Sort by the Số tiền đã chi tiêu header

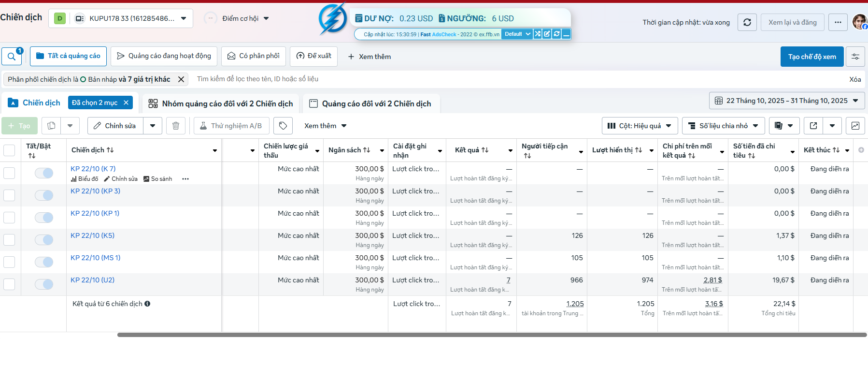click(754, 150)
